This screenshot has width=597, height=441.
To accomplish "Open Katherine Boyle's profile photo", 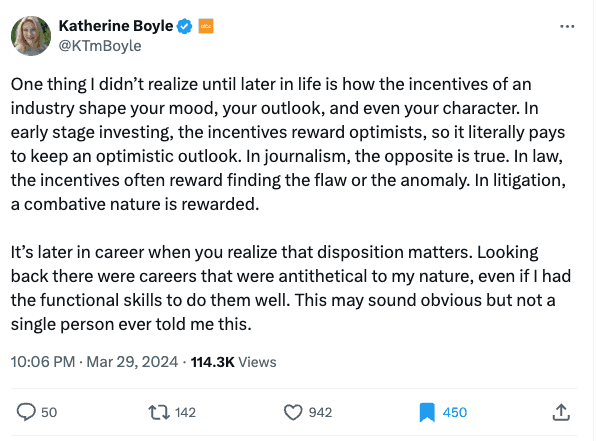I will coord(31,36).
